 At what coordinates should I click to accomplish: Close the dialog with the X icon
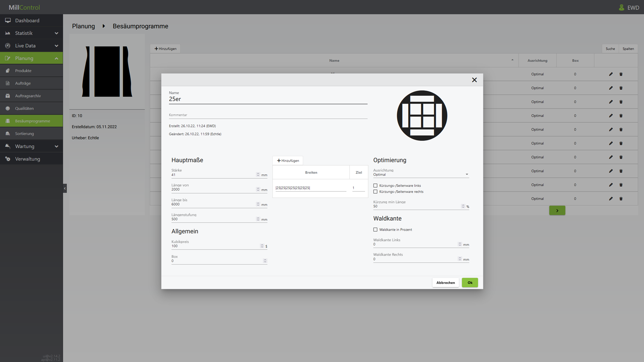coord(474,80)
